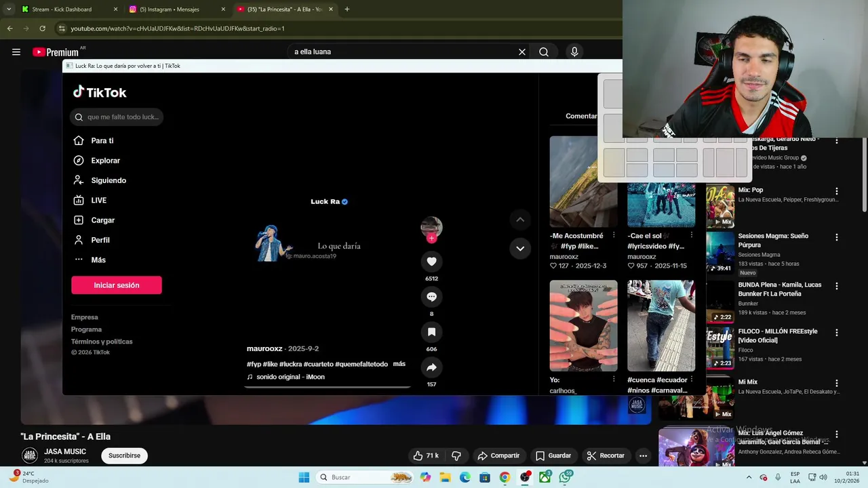Image resolution: width=868 pixels, height=488 pixels.
Task: Click Guardar under YouTube video
Action: 553,455
